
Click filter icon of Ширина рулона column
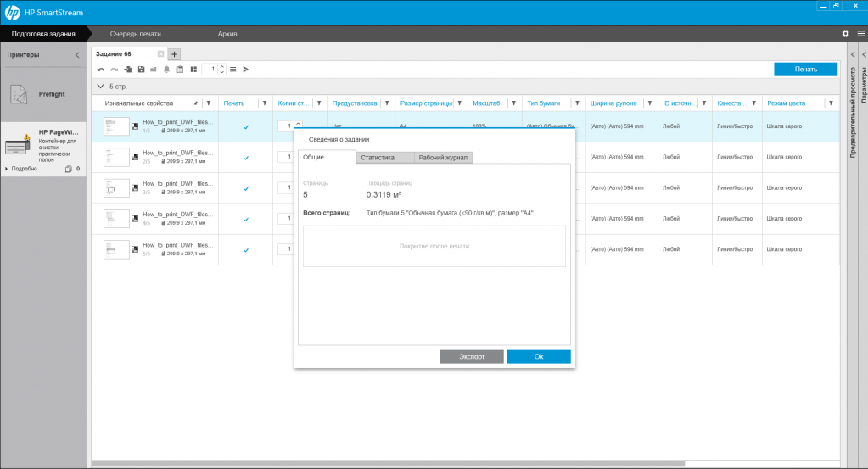tap(649, 103)
